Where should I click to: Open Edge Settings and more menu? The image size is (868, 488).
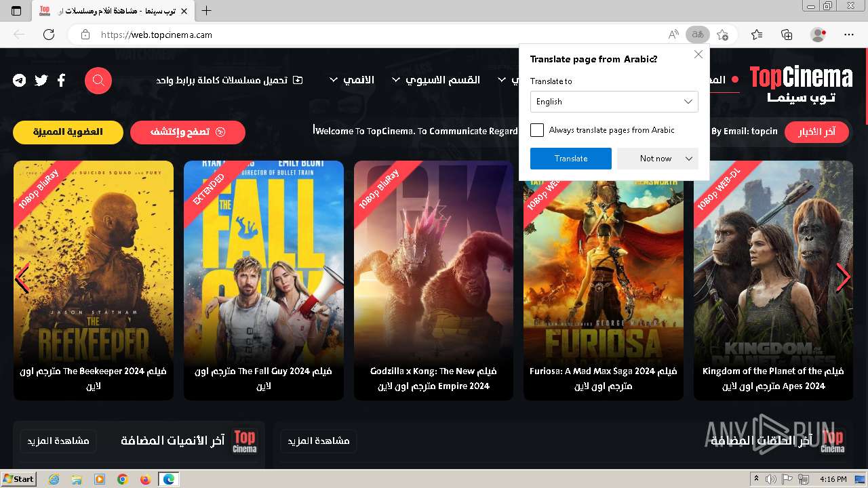coord(849,35)
